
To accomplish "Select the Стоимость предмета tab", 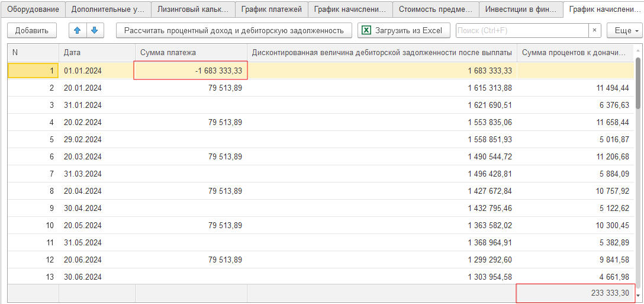I will pyautogui.click(x=435, y=9).
